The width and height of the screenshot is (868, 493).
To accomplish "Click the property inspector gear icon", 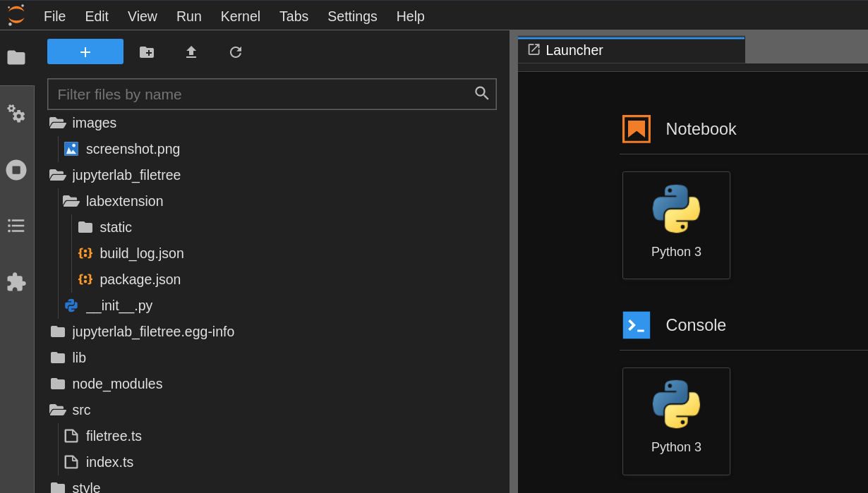I will (16, 114).
